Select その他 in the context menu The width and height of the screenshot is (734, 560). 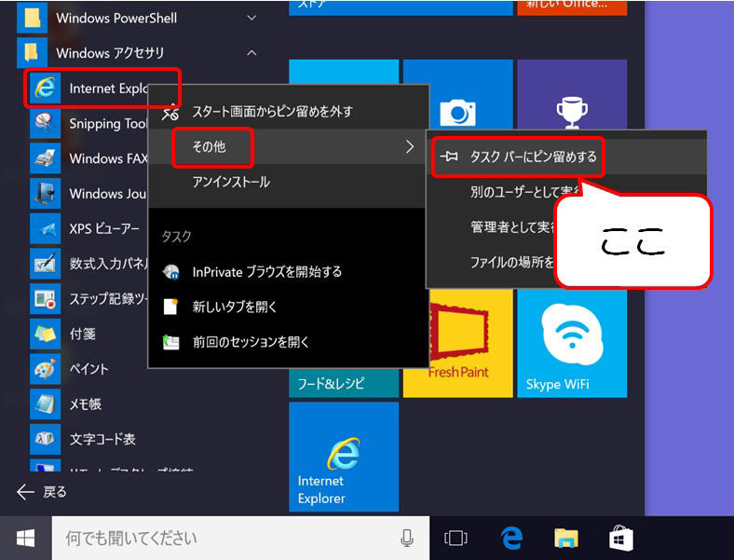click(x=289, y=146)
